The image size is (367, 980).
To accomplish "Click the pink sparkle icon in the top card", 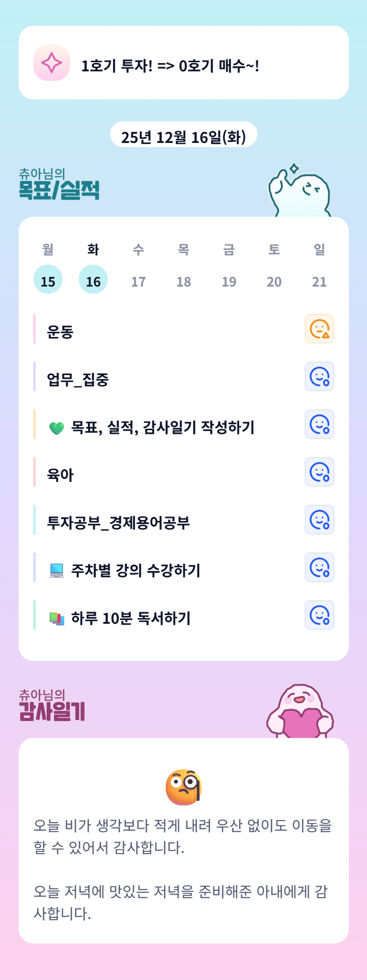I will point(51,63).
